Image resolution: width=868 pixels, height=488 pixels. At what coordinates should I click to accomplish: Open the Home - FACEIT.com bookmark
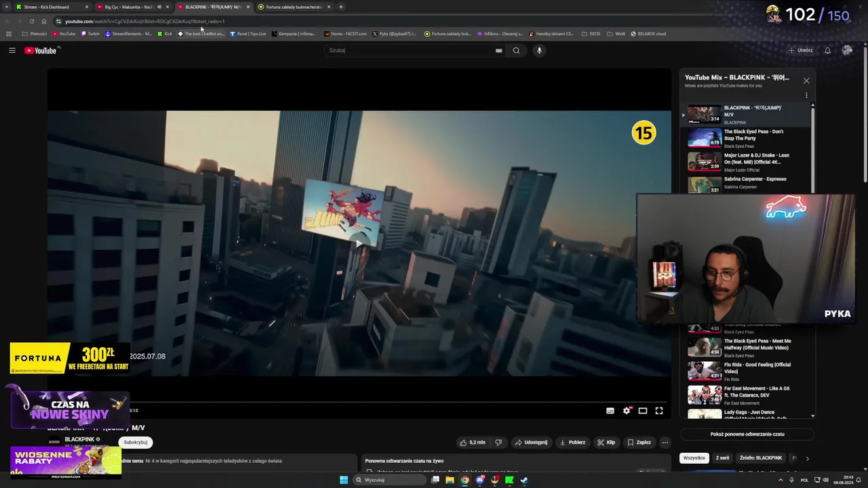(345, 33)
